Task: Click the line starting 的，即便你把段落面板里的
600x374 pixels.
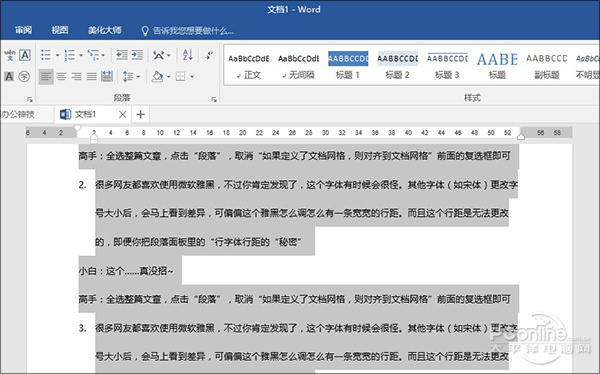Action: pos(198,242)
